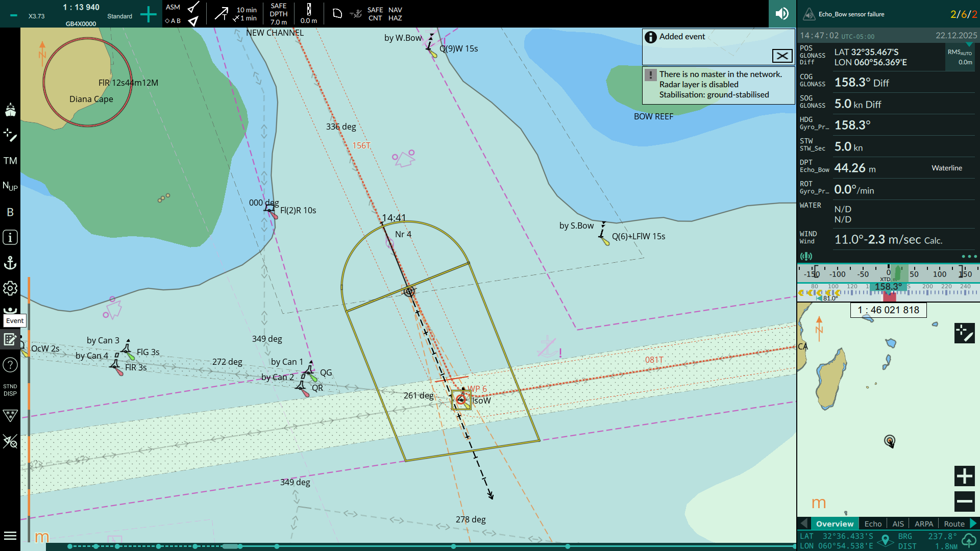The image size is (980, 551).
Task: Click XTD indicator bar scale
Action: (888, 273)
